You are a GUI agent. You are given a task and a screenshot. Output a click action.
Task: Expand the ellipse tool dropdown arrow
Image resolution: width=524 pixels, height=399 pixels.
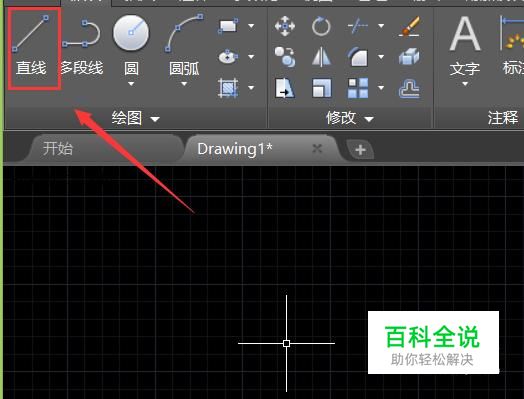coord(251,57)
